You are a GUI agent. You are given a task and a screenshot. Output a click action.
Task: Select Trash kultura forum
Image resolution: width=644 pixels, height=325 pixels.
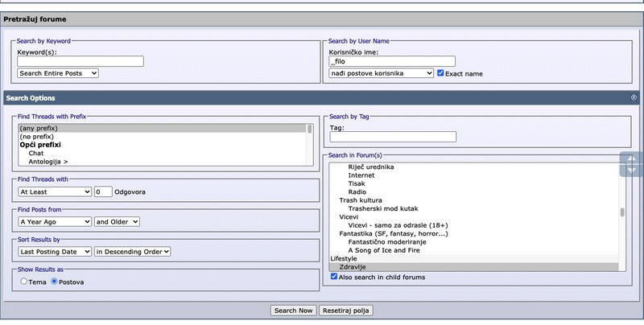point(474,200)
